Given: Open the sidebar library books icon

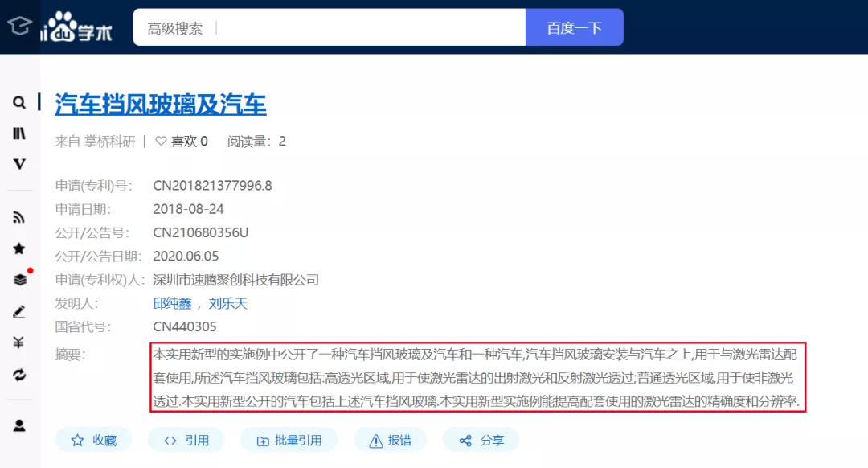Looking at the screenshot, I should pyautogui.click(x=18, y=133).
